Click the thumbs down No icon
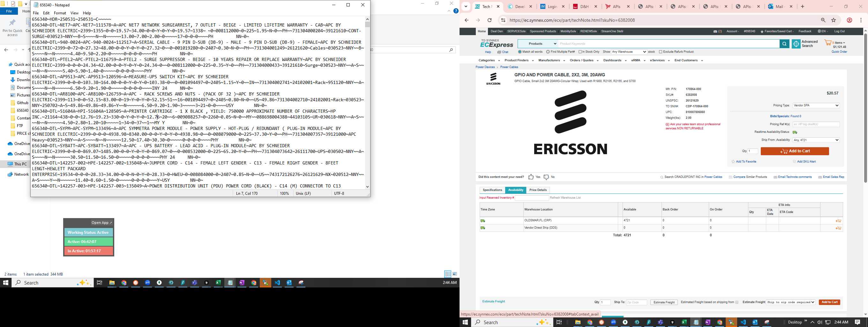The width and height of the screenshot is (868, 327). click(x=546, y=177)
